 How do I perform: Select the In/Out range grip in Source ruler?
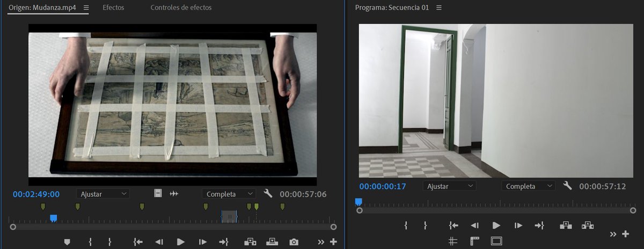pyautogui.click(x=229, y=217)
